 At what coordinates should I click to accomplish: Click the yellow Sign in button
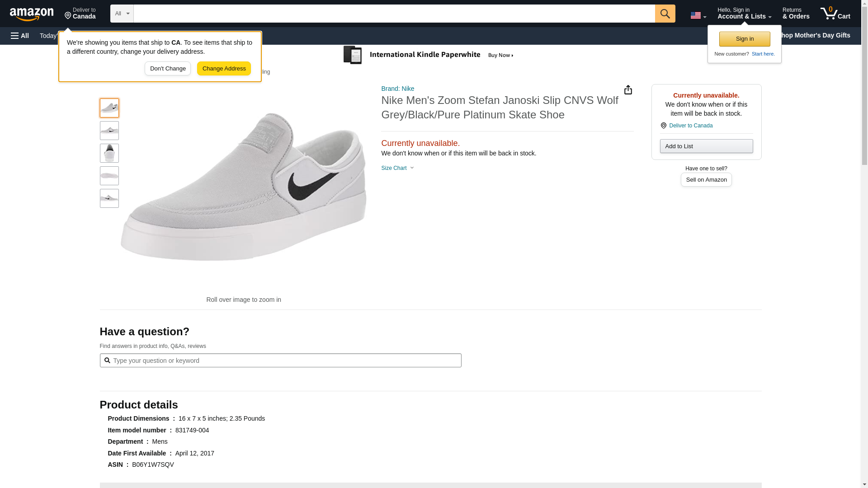744,39
